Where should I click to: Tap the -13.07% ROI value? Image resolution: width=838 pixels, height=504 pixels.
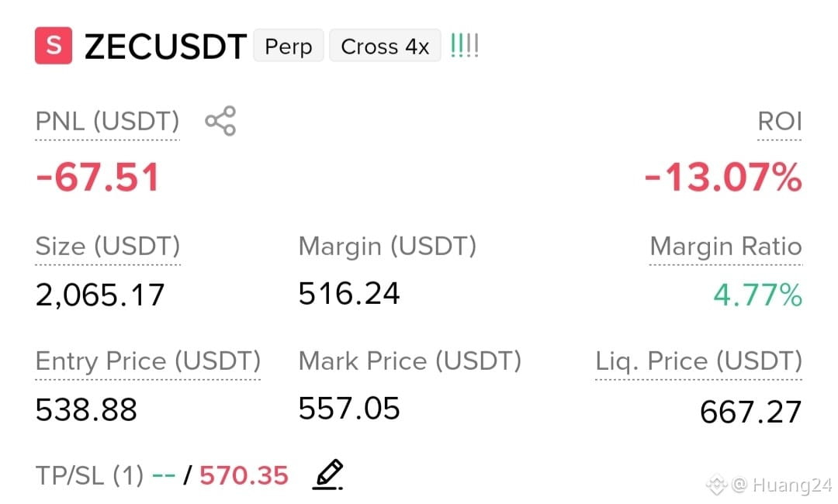[x=723, y=177]
